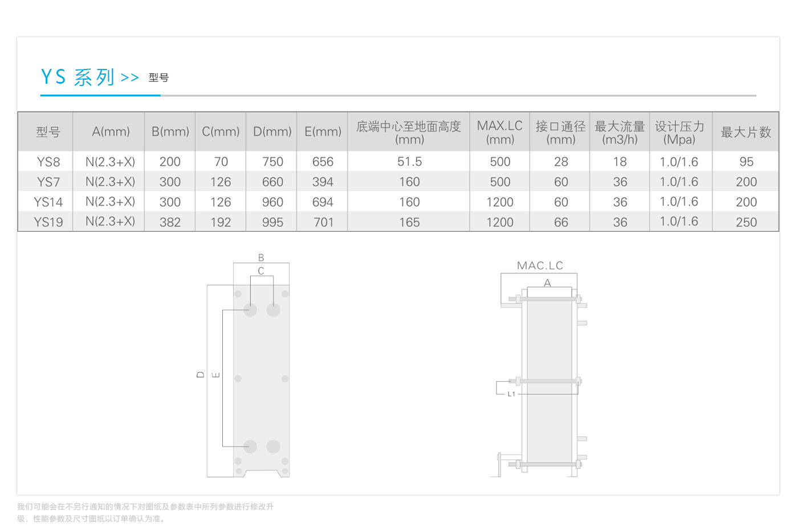798x532 pixels.
Task: Click the MAC.LC label above side diagram
Action: point(540,265)
